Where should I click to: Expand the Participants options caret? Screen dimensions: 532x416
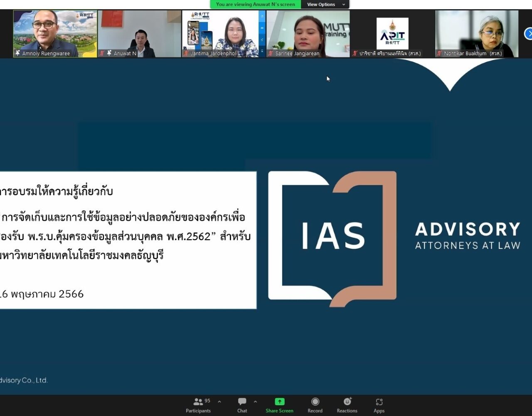219,402
